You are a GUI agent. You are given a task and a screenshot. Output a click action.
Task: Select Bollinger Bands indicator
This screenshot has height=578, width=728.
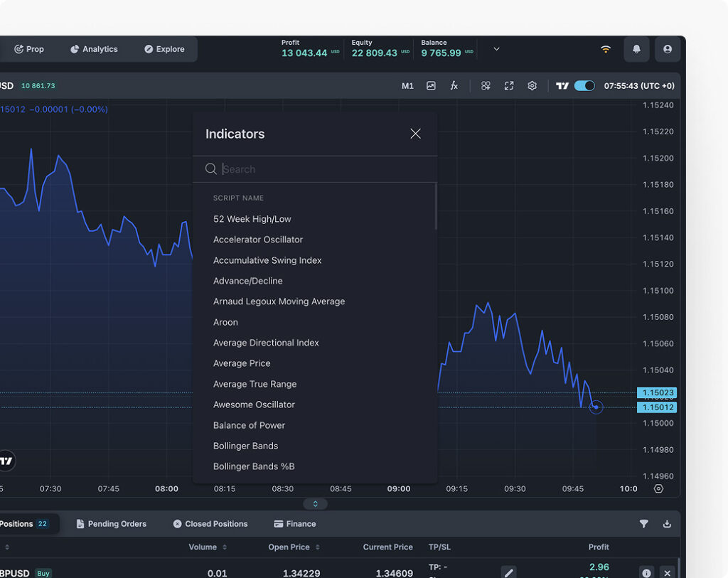(x=245, y=446)
